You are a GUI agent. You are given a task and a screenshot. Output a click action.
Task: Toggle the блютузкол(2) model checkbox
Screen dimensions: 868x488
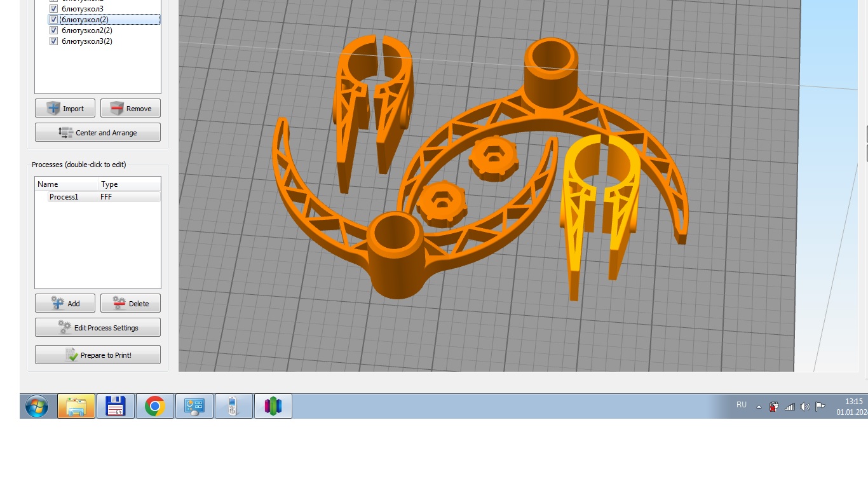coord(54,20)
